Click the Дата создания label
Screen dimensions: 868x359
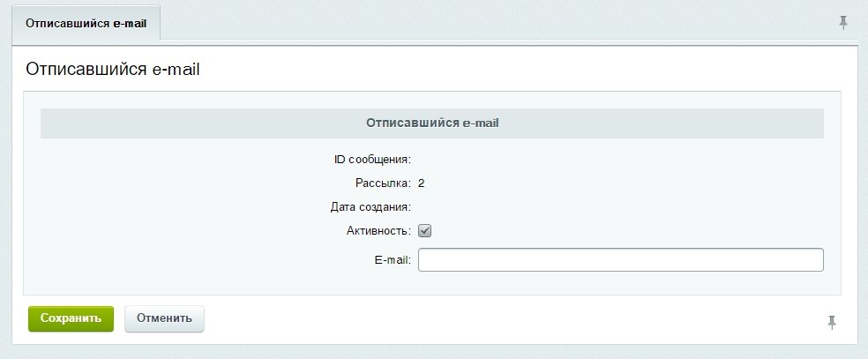370,207
